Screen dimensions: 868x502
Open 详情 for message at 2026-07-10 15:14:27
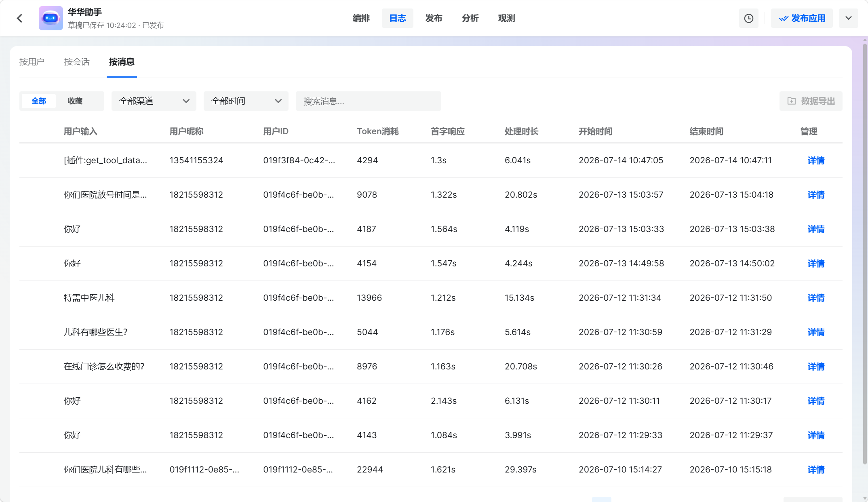click(816, 470)
